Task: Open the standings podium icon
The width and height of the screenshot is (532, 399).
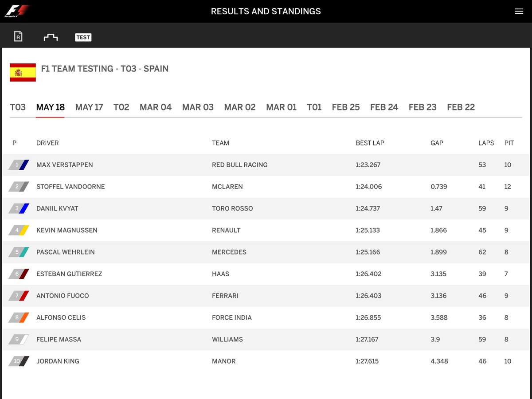Action: [51, 37]
